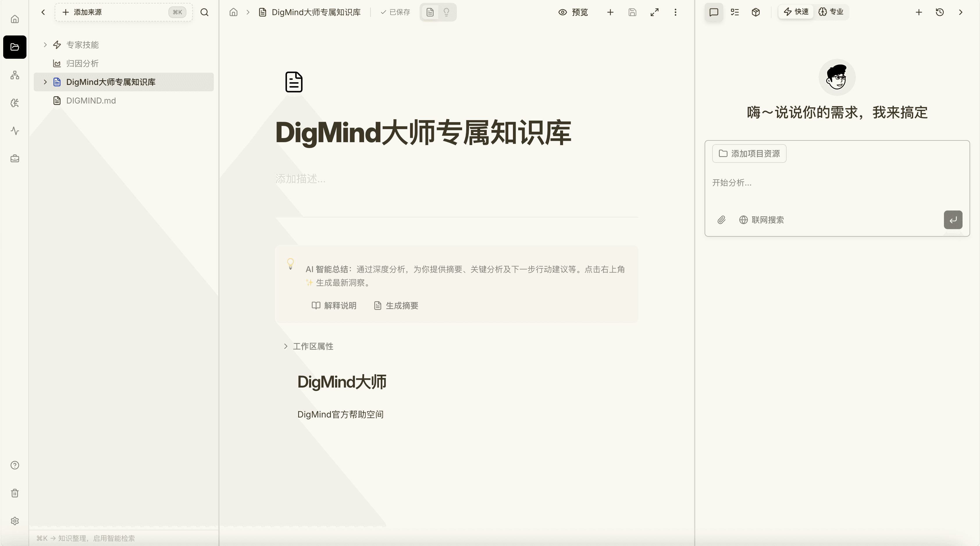Screen dimensions: 980x546
Task: Expand document to fullscreen with arrows icon
Action: click(x=654, y=12)
